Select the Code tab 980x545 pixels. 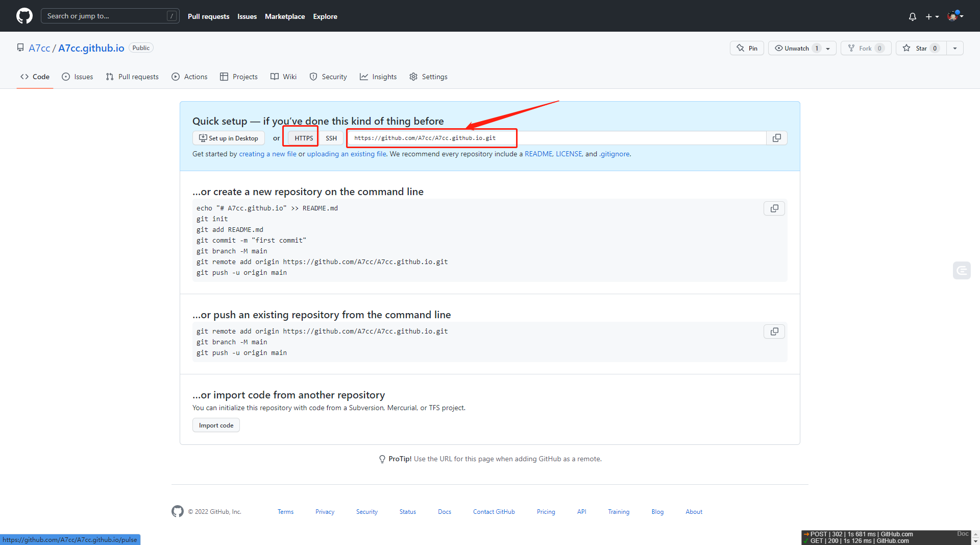tap(35, 77)
